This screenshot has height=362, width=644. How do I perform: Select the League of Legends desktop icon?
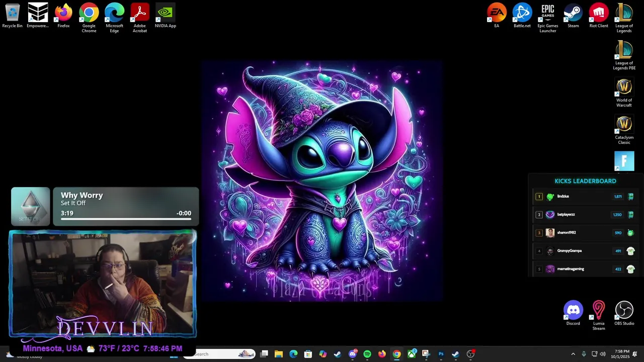pos(624,18)
